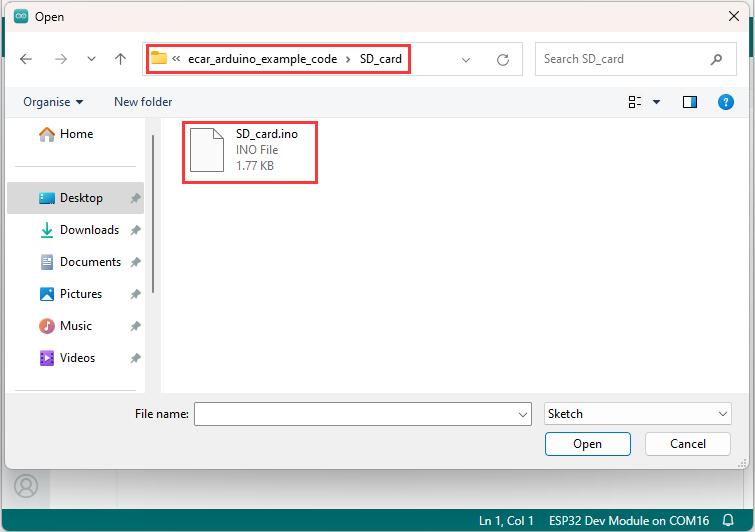The height and width of the screenshot is (532, 755).
Task: Go up one folder level
Action: click(120, 59)
